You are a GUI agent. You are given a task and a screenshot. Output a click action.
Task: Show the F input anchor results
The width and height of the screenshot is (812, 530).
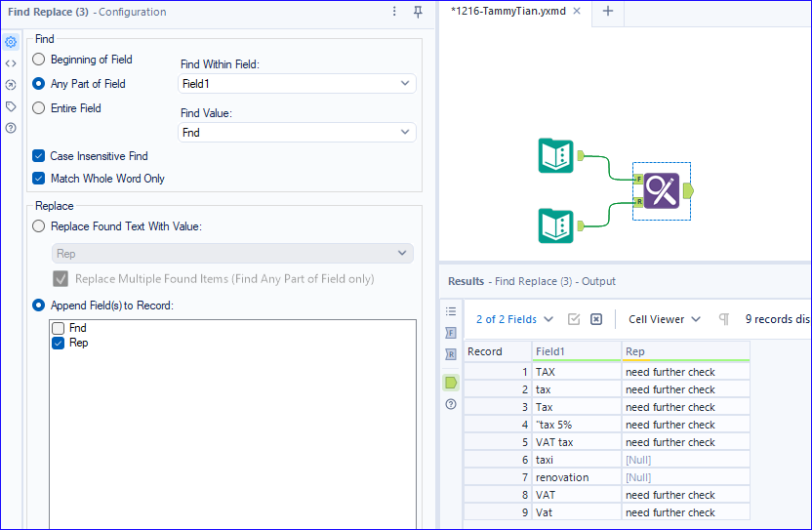pyautogui.click(x=450, y=333)
